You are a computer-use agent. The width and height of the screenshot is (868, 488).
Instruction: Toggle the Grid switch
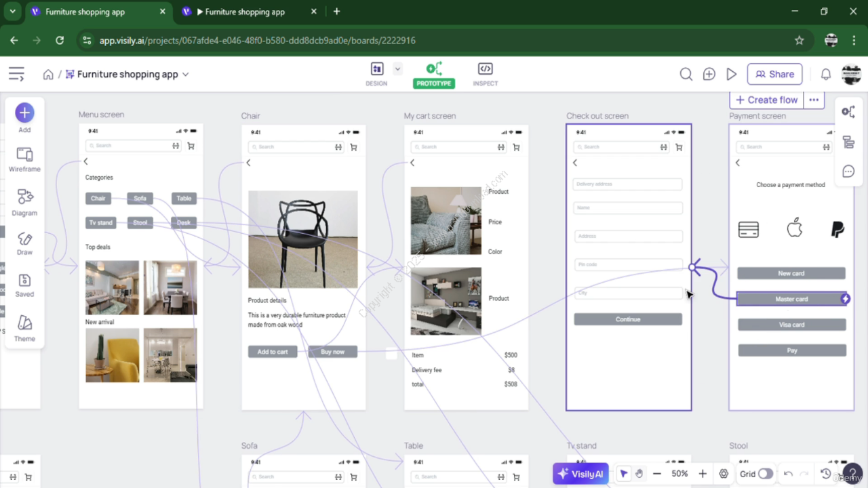click(765, 474)
